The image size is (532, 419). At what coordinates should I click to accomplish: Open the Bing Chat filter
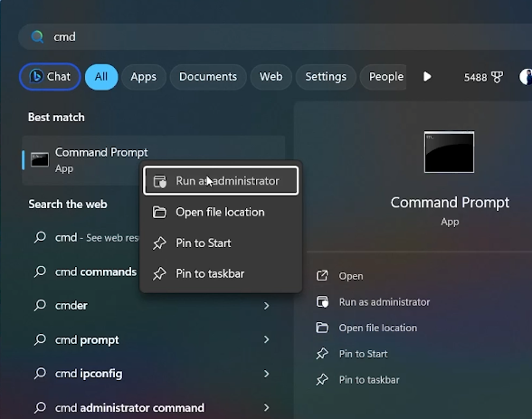(50, 77)
